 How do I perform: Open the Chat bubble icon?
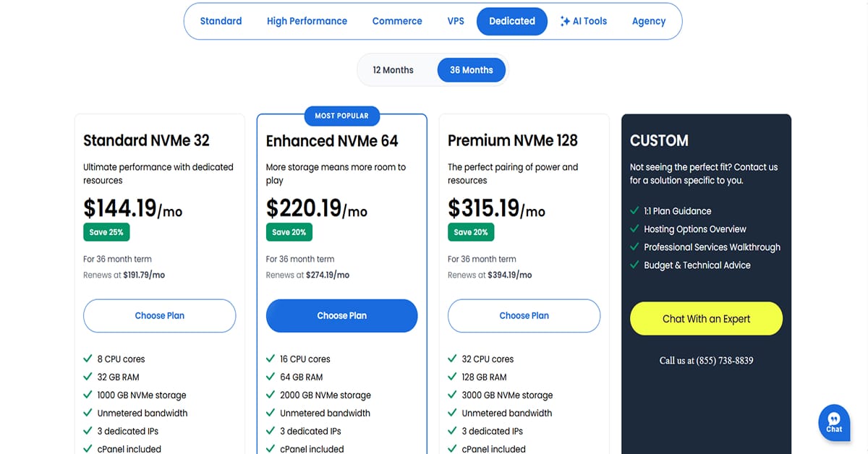point(834,423)
